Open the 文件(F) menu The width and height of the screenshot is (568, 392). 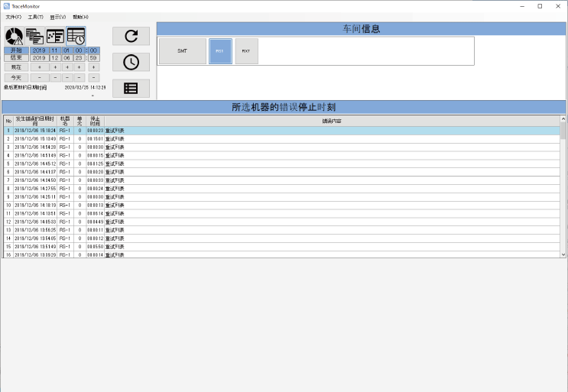pyautogui.click(x=14, y=17)
